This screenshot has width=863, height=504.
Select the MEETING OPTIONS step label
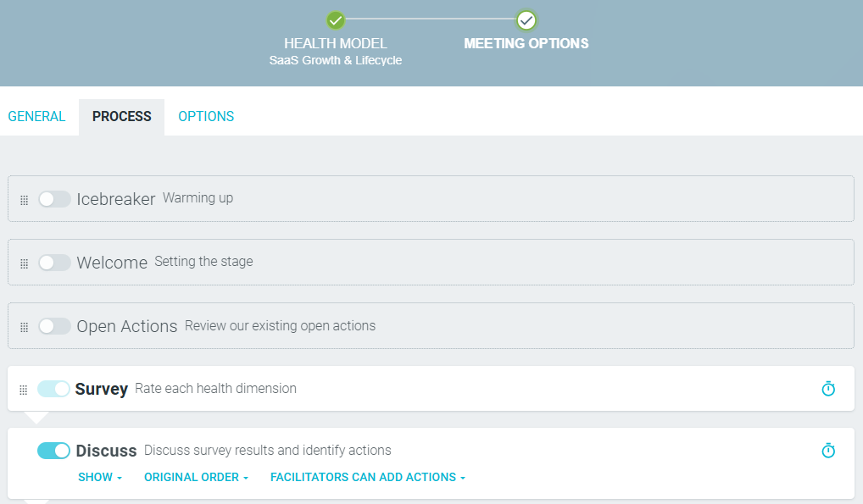tap(526, 43)
